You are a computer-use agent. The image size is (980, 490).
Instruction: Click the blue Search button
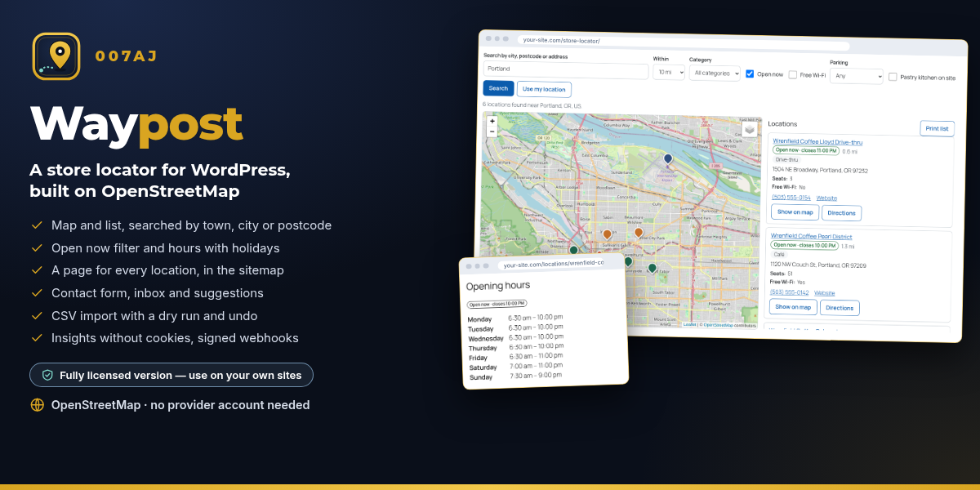(498, 88)
